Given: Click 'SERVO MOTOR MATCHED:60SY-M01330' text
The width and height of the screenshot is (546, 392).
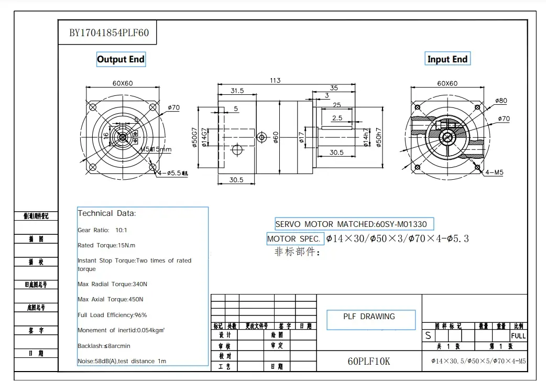Looking at the screenshot, I should (351, 224).
